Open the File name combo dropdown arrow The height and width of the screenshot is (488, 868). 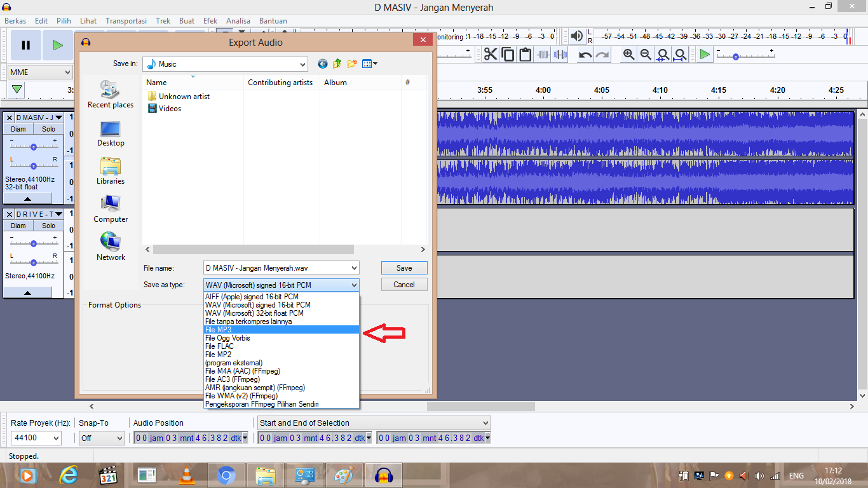(x=354, y=268)
